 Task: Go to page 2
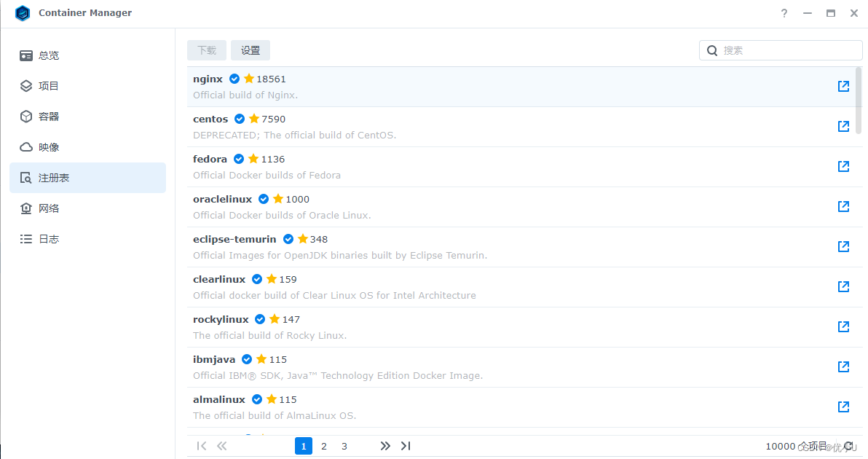[324, 446]
